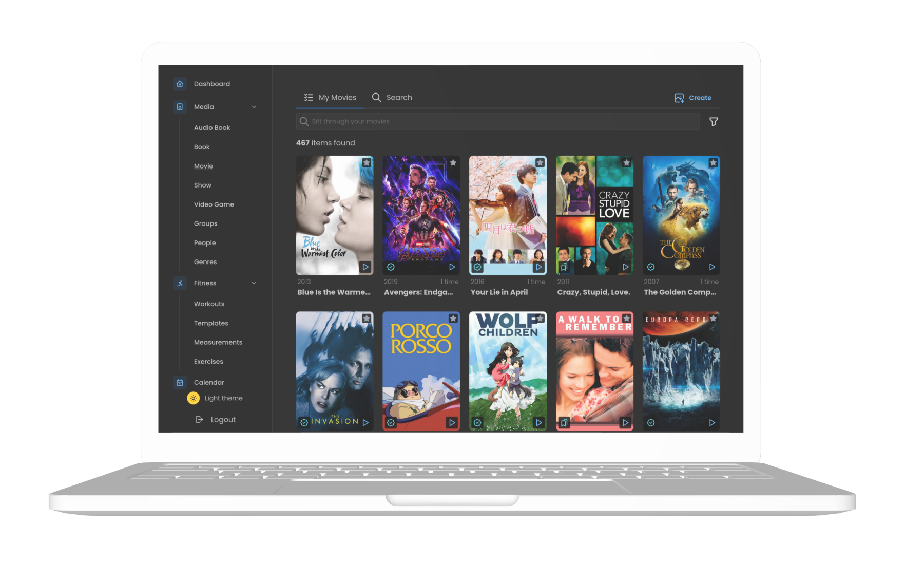
Task: Click the Calendar icon in sidebar
Action: [180, 382]
